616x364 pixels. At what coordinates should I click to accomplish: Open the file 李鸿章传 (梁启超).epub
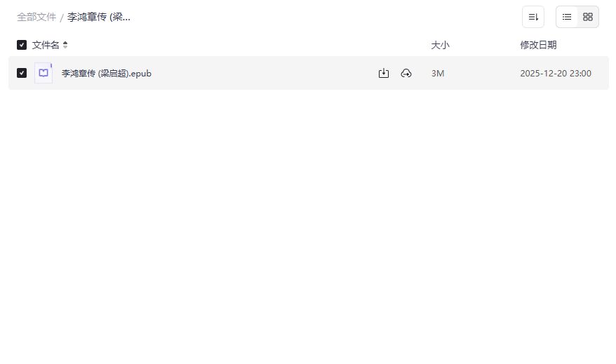click(x=106, y=73)
